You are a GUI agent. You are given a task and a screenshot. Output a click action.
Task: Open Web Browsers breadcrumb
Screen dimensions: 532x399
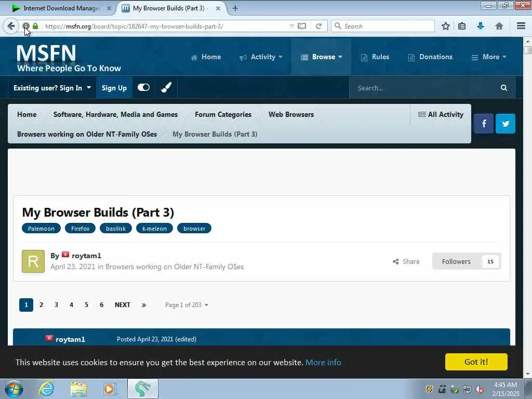[x=291, y=114]
